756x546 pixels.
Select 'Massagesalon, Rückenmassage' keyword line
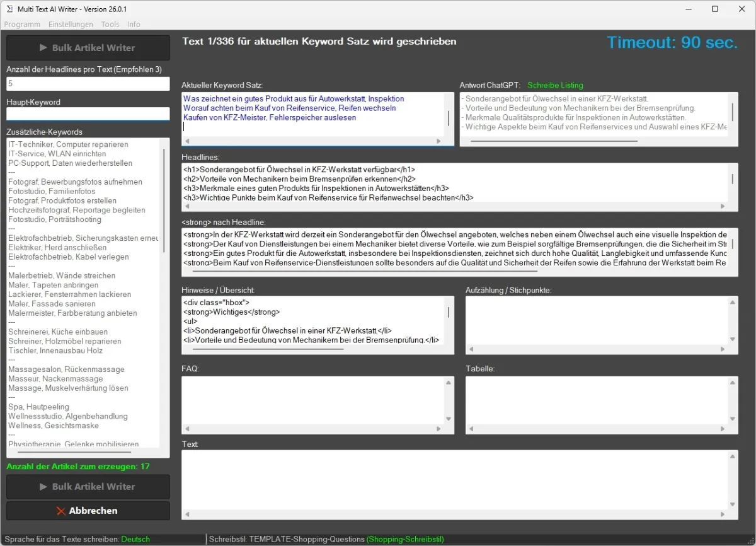click(x=66, y=369)
